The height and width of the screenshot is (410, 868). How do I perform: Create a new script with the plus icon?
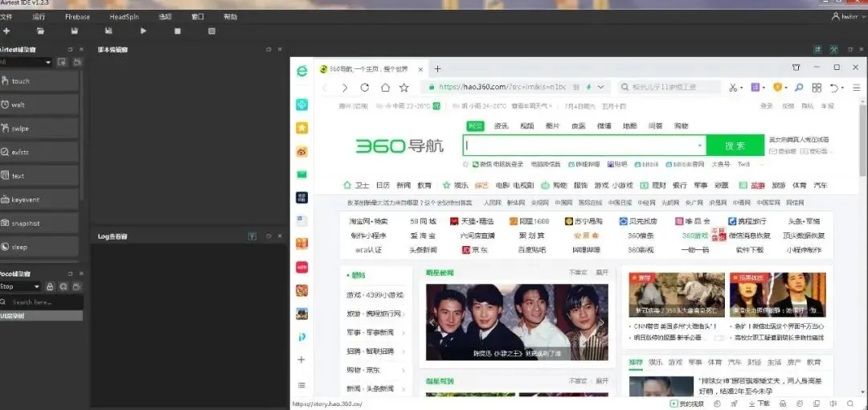tap(6, 31)
